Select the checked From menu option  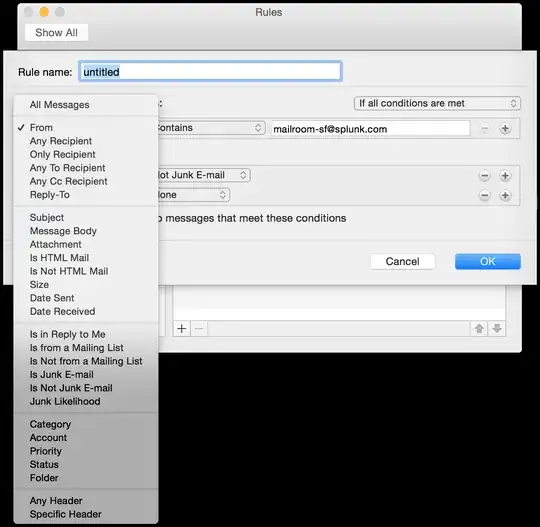(86, 127)
